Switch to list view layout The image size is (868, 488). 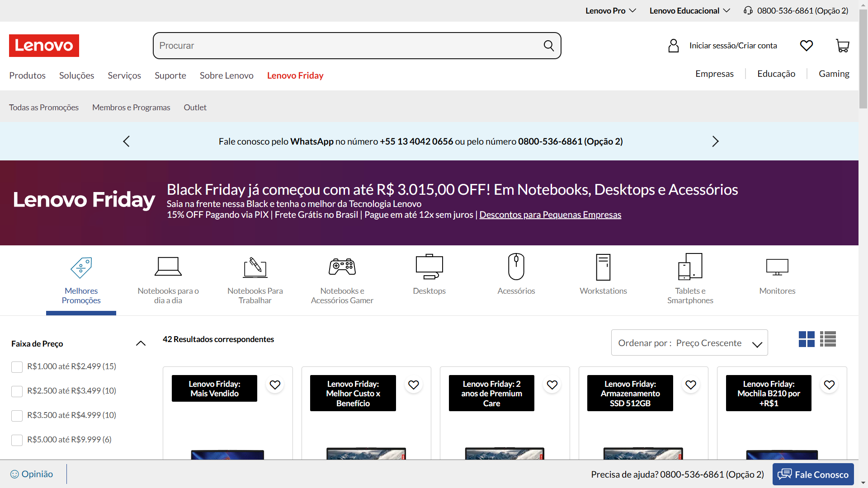click(828, 339)
